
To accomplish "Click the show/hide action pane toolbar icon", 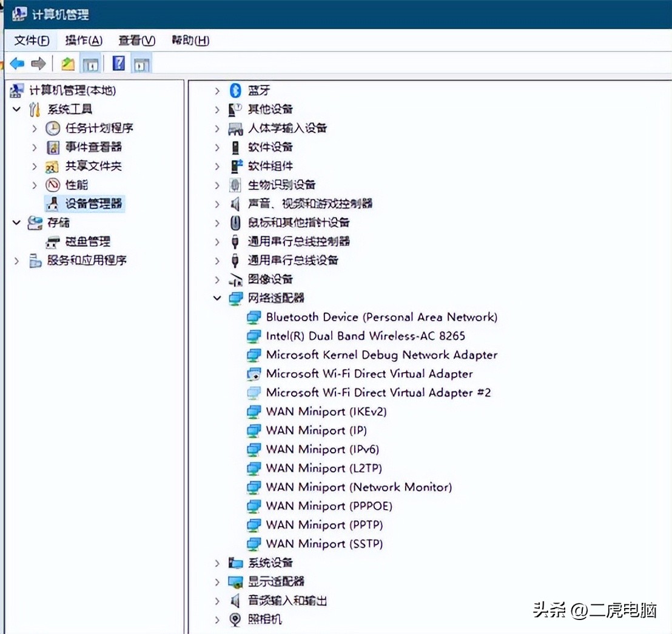I will pyautogui.click(x=141, y=62).
